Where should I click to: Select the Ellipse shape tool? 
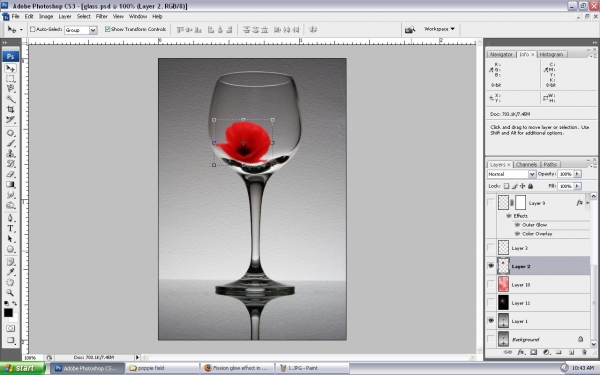[x=10, y=249]
